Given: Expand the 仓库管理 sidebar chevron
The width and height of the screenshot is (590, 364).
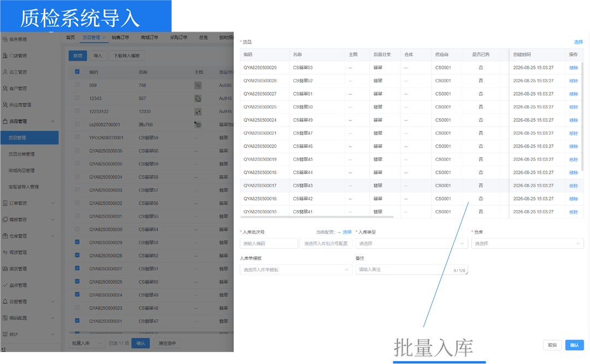Looking at the screenshot, I should coord(52,236).
